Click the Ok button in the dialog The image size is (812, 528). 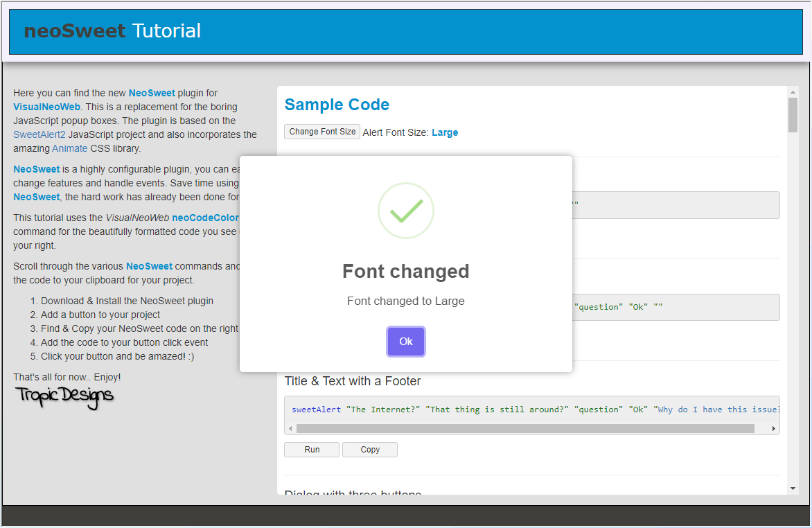coord(405,342)
